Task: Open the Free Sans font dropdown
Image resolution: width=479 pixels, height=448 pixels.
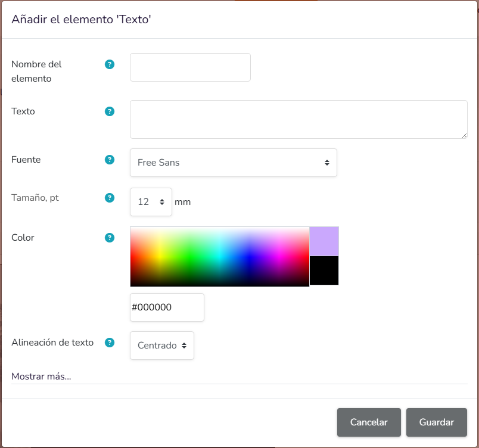Action: 234,163
